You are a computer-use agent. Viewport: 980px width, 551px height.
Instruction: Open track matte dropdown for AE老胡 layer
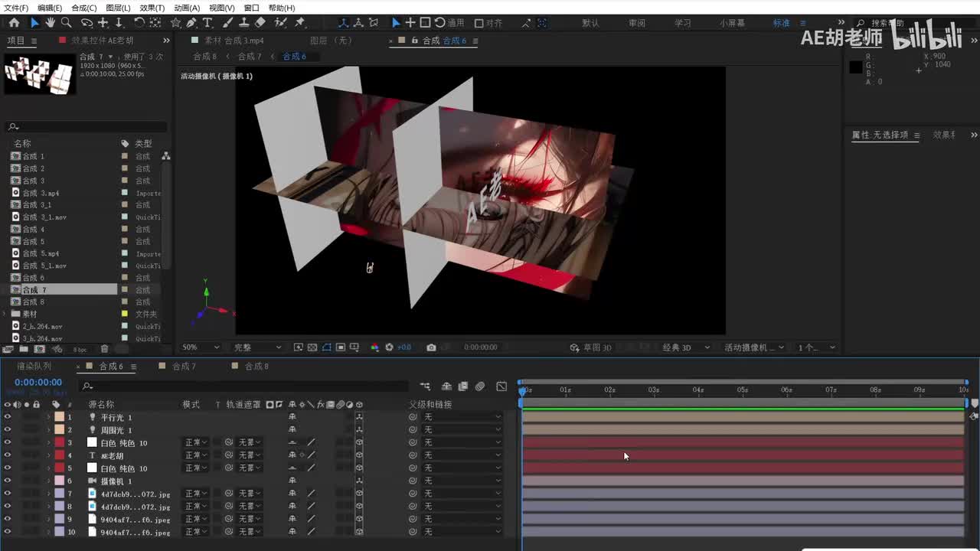[x=249, y=455]
